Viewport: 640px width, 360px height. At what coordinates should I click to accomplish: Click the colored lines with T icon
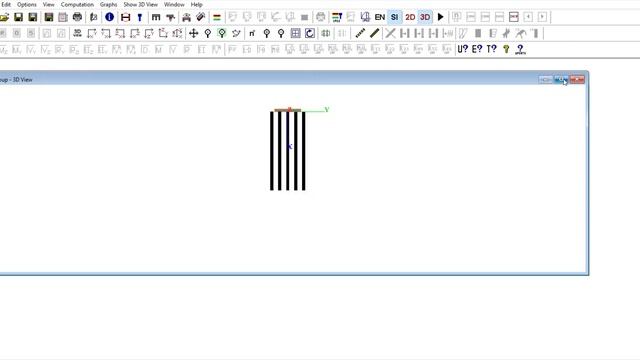pos(337,17)
